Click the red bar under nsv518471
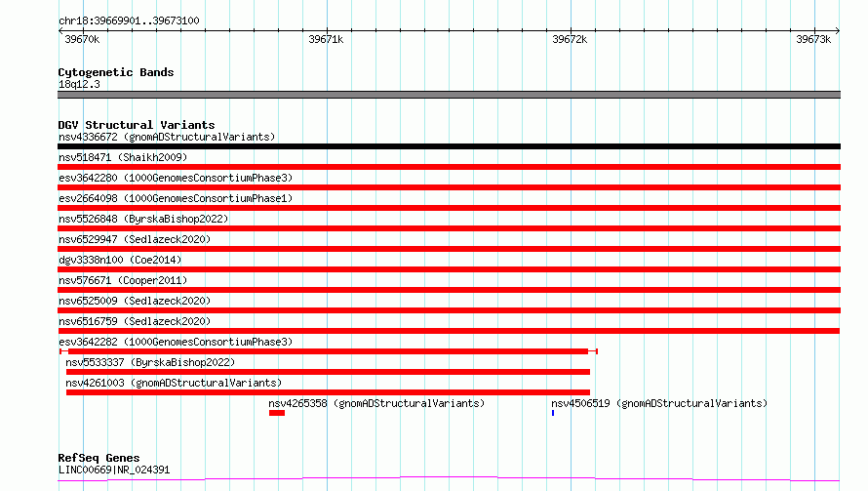The width and height of the screenshot is (868, 491). tap(449, 167)
